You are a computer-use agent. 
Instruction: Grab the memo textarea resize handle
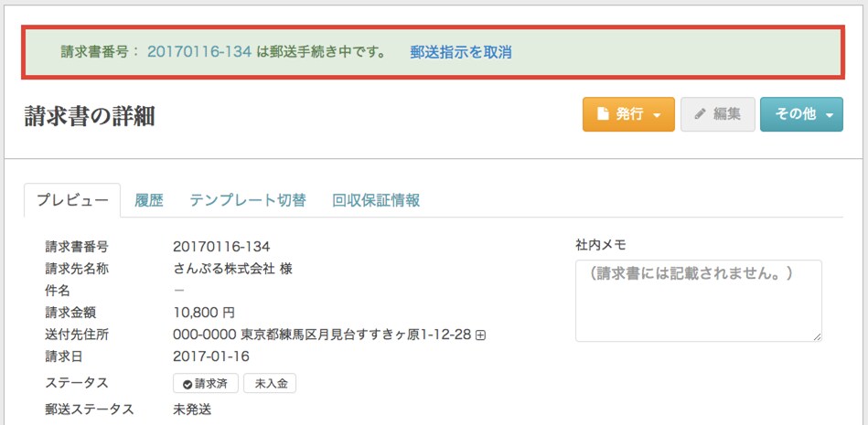(817, 336)
